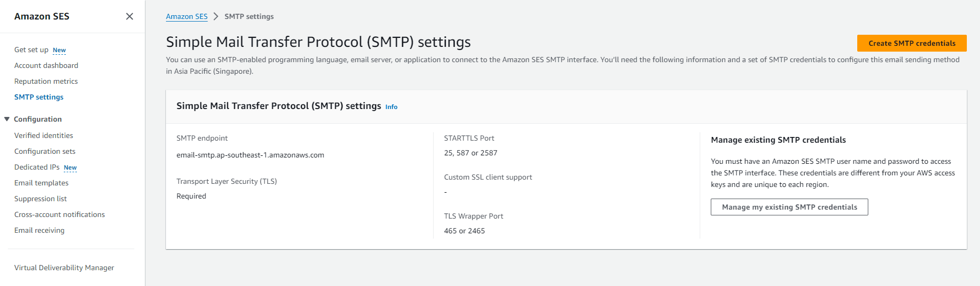
Task: Click the New badge beside Get set up
Action: point(59,50)
